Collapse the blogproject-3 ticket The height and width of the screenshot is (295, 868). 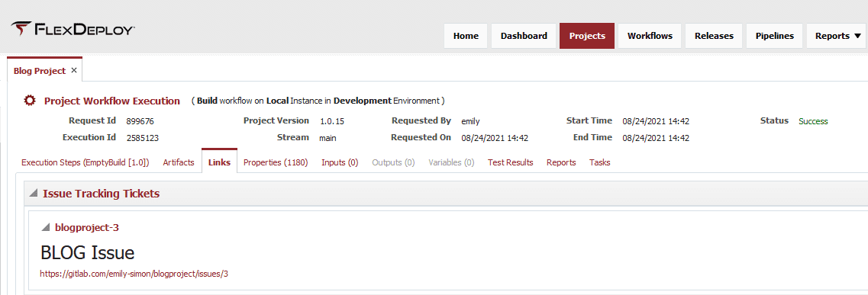click(46, 227)
